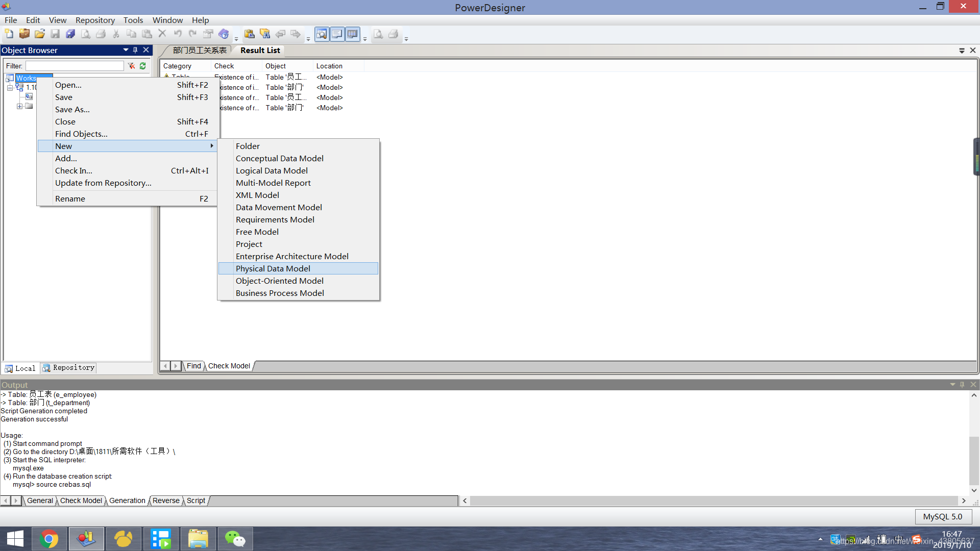Pin the Object Browser panel
Image resolution: width=980 pixels, height=551 pixels.
[x=135, y=50]
